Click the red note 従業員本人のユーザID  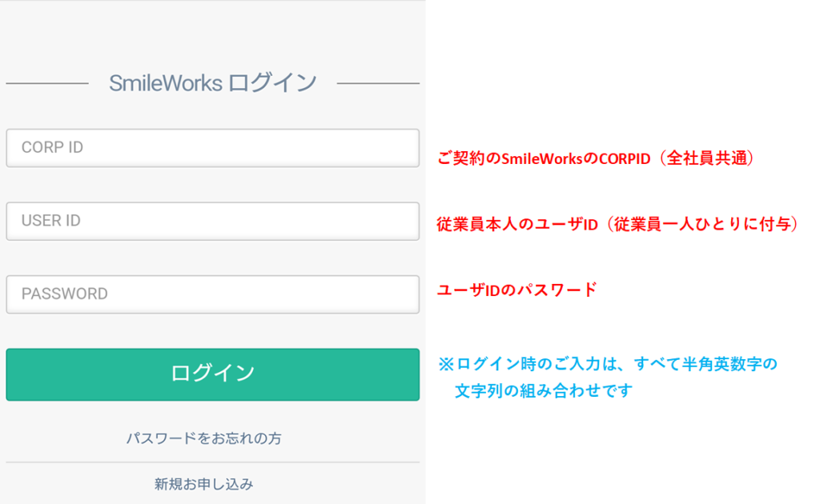coord(618,223)
